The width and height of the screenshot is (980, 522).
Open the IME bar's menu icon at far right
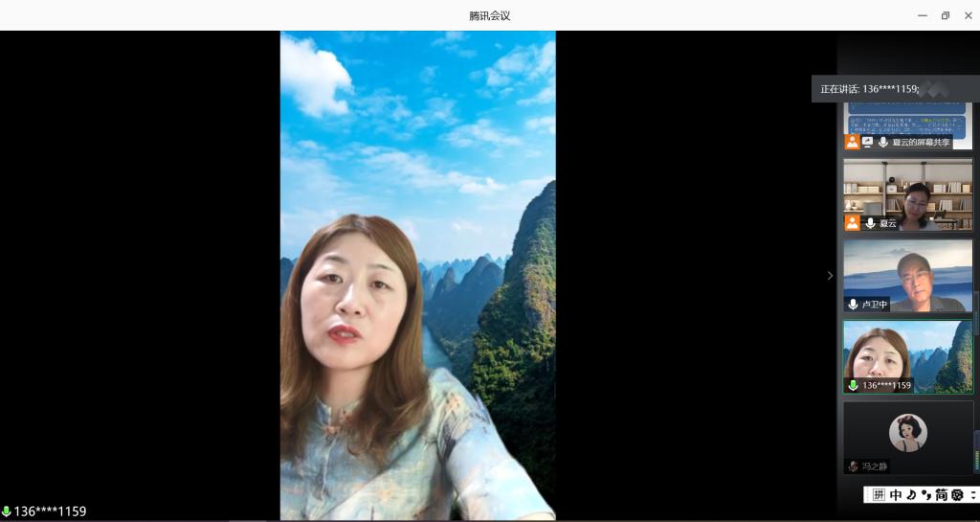(x=973, y=495)
